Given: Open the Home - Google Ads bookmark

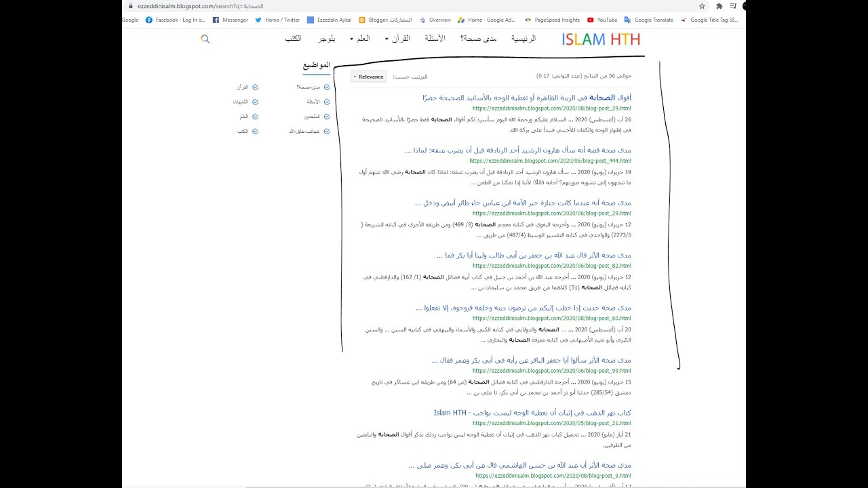Looking at the screenshot, I should point(486,20).
